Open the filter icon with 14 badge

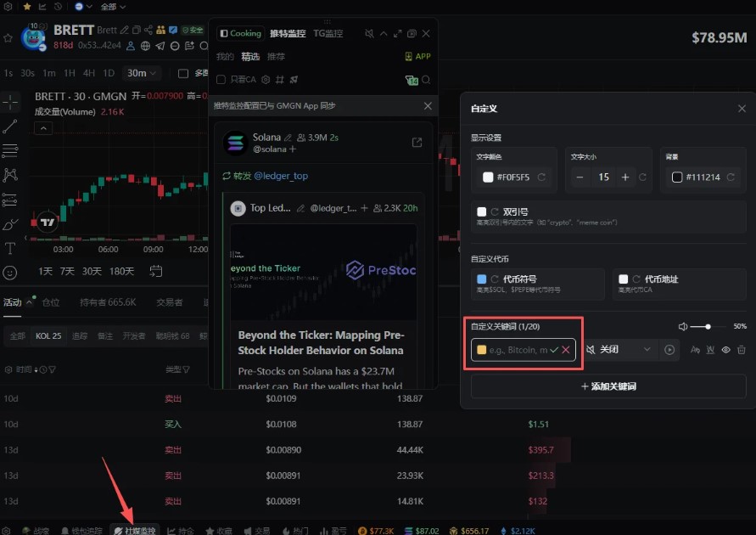coord(412,81)
